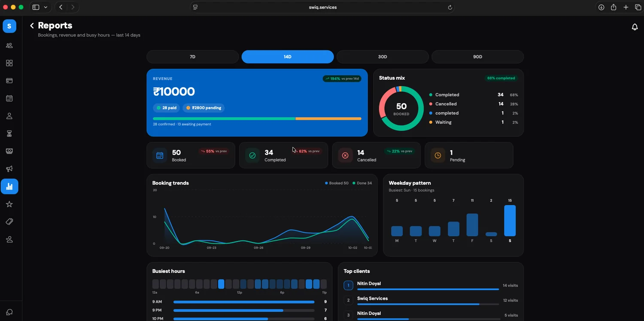Click the orange segment of the revenue progress bar

(x=328, y=118)
